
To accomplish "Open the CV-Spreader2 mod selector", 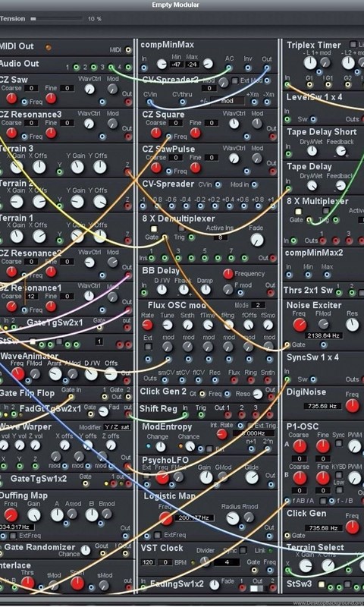I will pos(227,101).
